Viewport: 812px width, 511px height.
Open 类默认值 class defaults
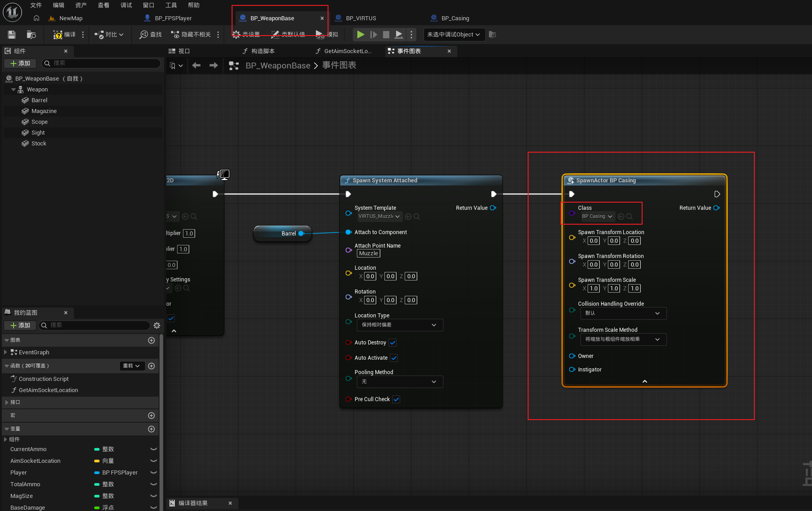[x=288, y=35]
